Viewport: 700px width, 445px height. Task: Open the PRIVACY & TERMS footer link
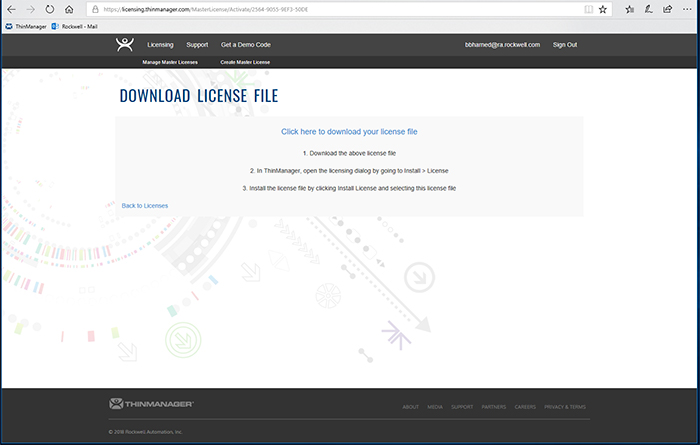pos(565,407)
